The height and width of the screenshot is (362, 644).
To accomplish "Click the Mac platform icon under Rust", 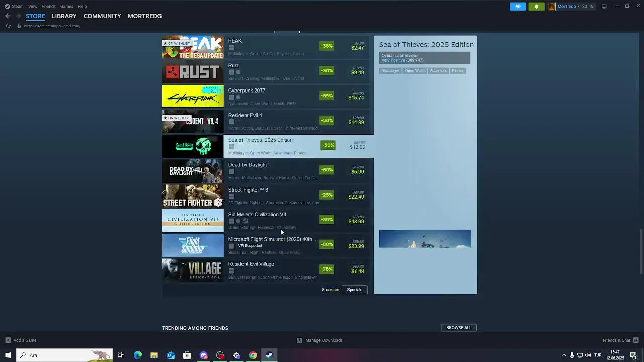I will point(238,72).
